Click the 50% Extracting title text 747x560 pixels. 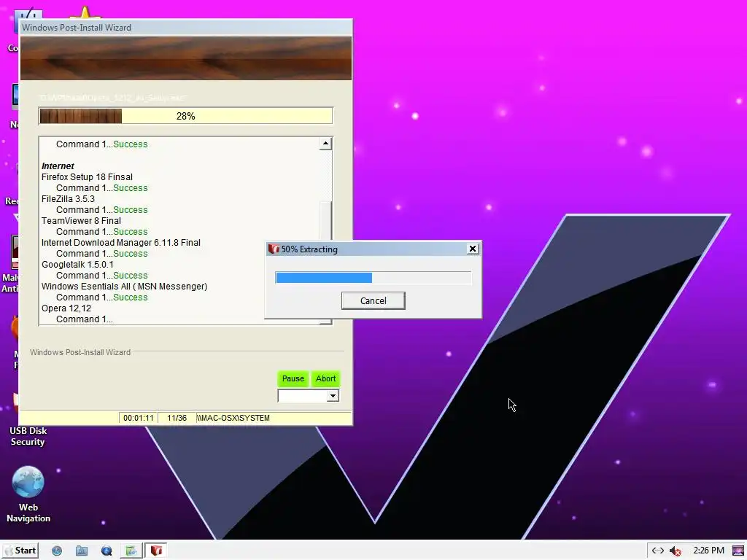(x=309, y=249)
